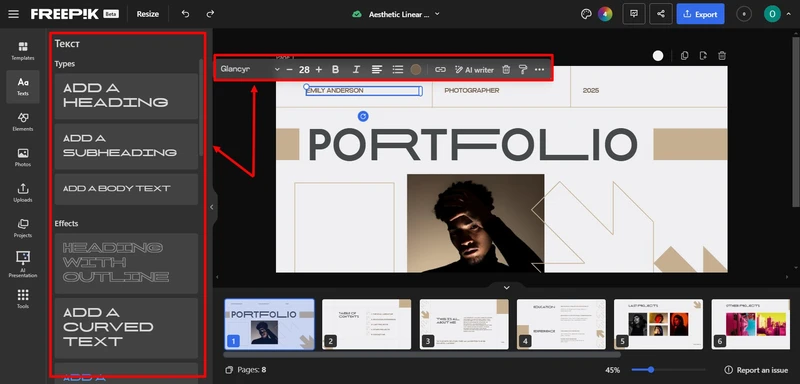The image size is (800, 384).
Task: Click the Resize button
Action: (x=147, y=14)
